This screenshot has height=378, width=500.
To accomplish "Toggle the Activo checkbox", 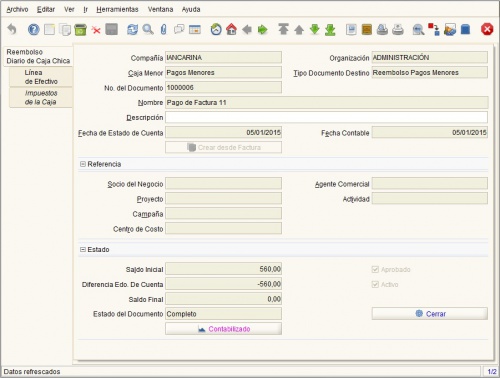I will 375,284.
